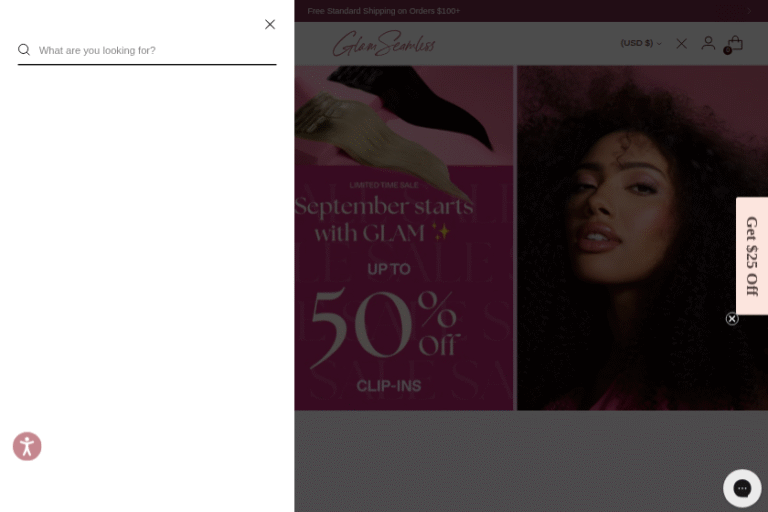The image size is (768, 512).
Task: Close the search drawer panel
Action: click(270, 24)
